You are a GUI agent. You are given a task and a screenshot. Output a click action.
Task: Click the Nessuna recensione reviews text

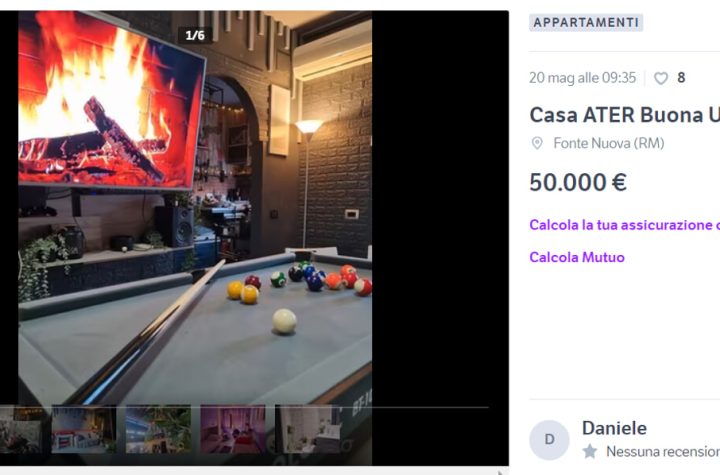click(x=663, y=452)
